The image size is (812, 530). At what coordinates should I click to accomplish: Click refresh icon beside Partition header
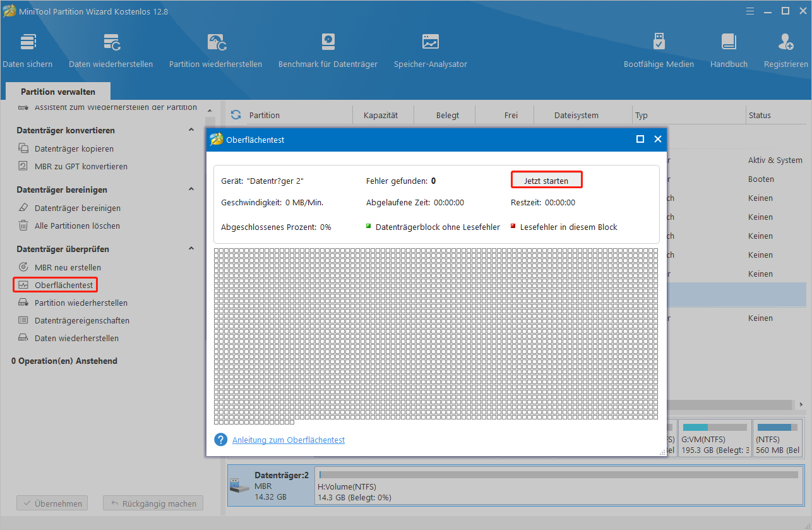pos(236,115)
